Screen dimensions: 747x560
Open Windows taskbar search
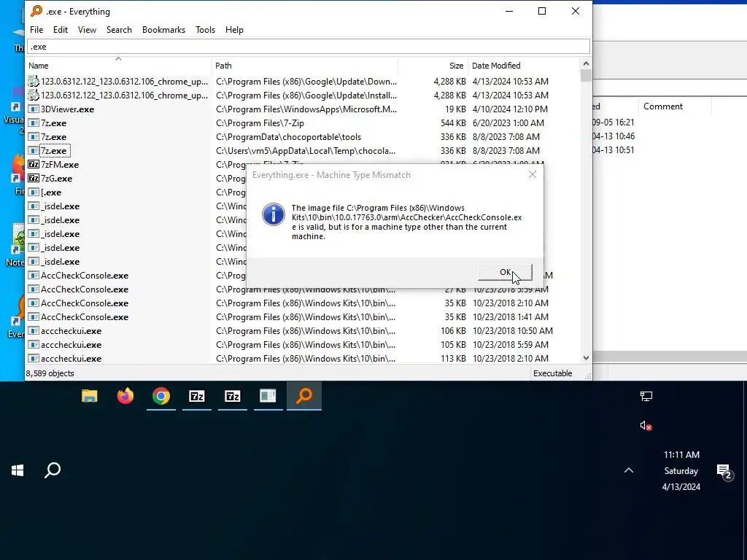tap(53, 470)
